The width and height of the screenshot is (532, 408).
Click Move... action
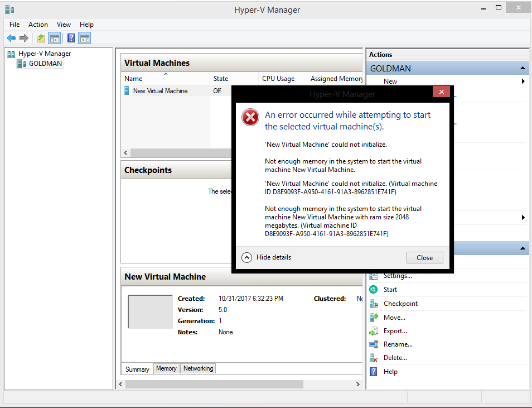click(394, 317)
